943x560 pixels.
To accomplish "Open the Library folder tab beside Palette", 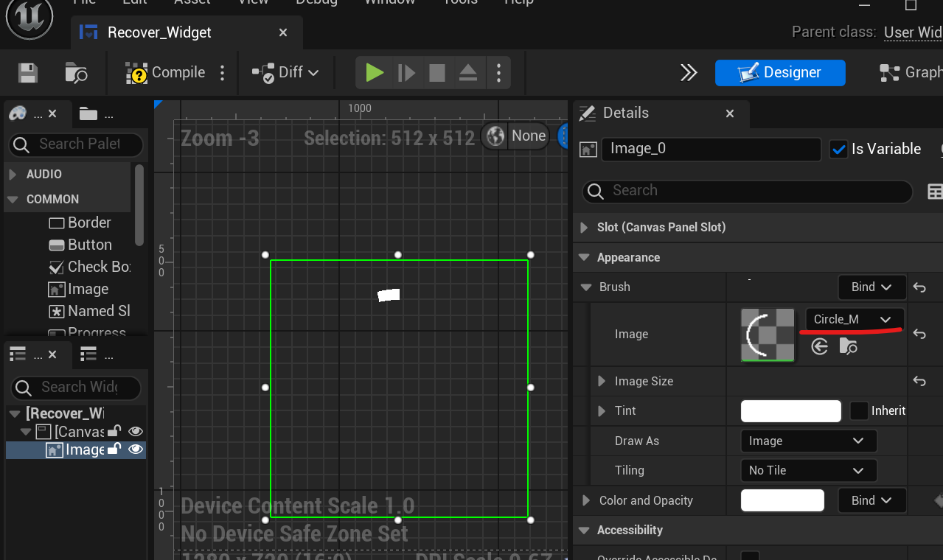I will (x=96, y=113).
